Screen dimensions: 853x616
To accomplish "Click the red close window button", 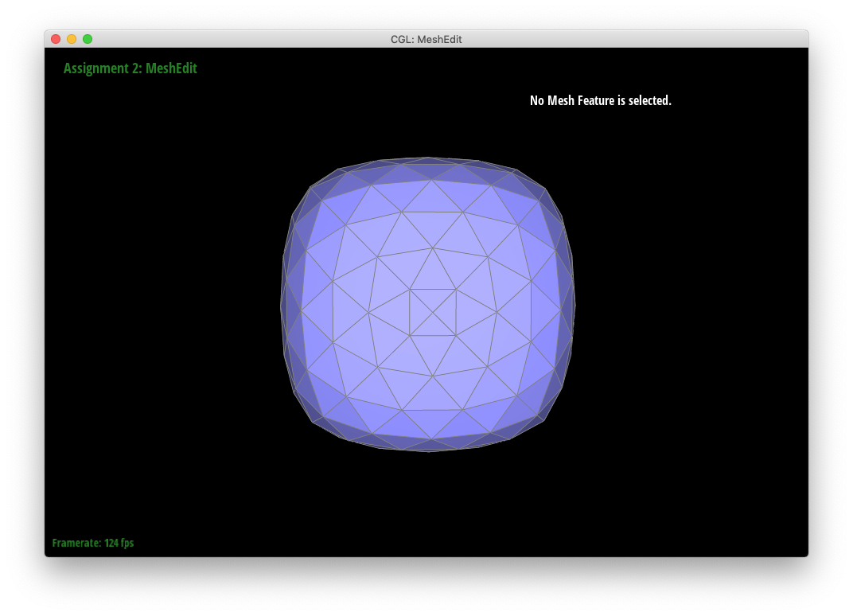I will [x=56, y=39].
